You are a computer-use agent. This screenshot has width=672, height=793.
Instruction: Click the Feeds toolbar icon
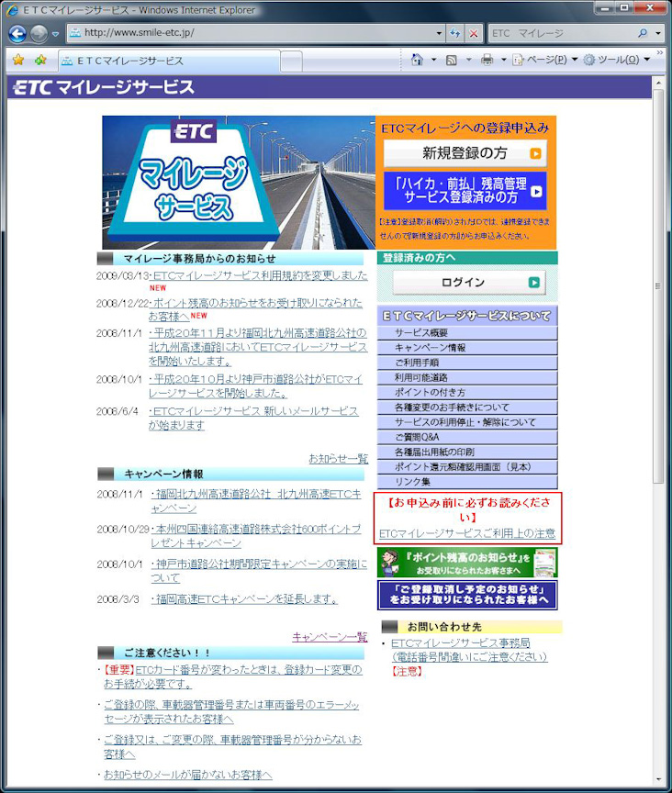click(452, 61)
